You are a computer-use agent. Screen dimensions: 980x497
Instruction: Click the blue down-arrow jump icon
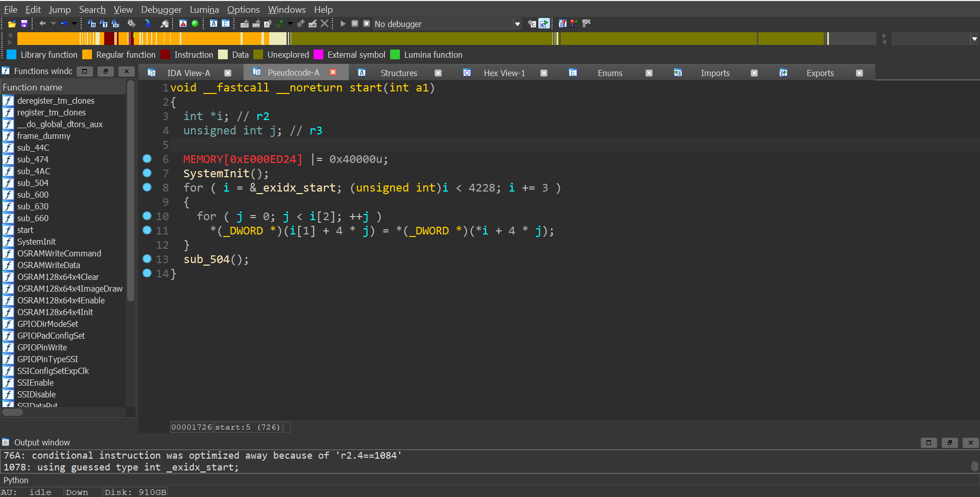tap(148, 23)
